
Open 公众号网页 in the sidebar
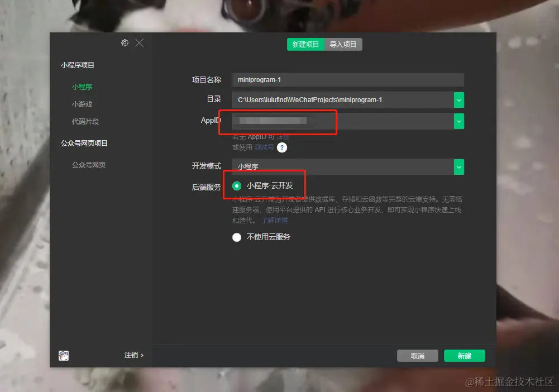[x=88, y=165]
